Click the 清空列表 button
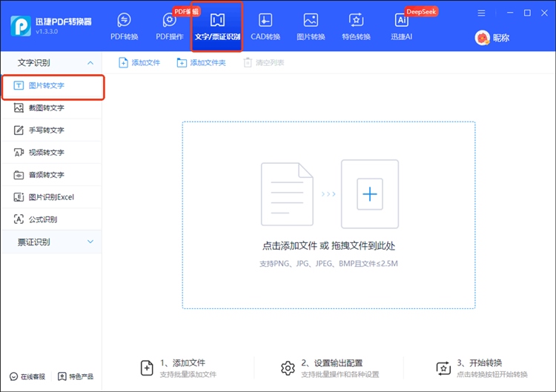The width and height of the screenshot is (556, 392). coord(263,63)
